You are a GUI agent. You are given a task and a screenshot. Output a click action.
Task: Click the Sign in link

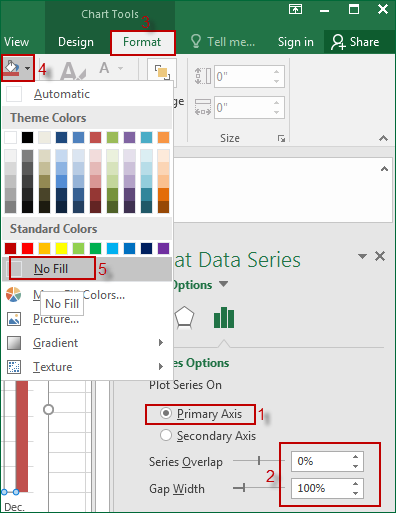(296, 42)
